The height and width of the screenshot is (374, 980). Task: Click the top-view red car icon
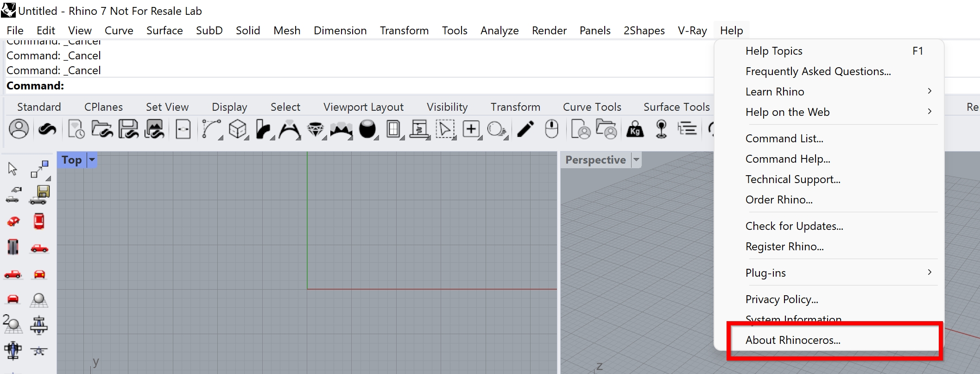pos(39,222)
